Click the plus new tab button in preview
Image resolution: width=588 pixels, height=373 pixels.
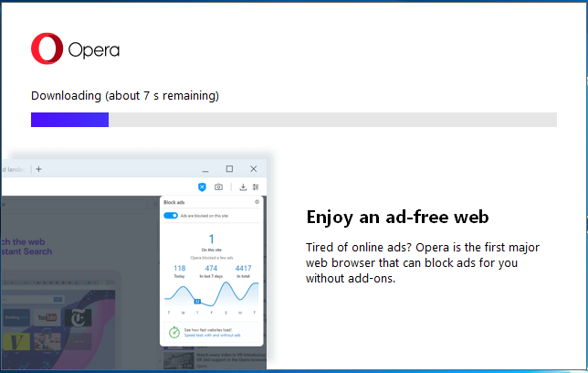coord(38,169)
